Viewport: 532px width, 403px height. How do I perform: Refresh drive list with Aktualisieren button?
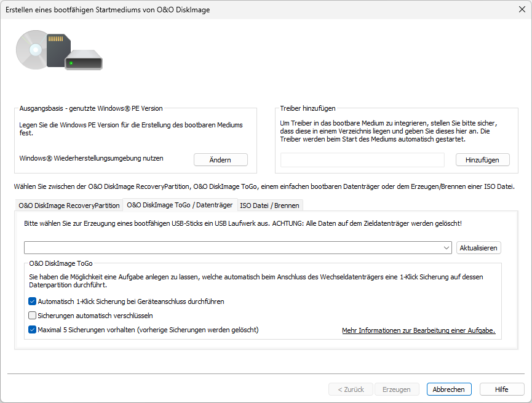[x=478, y=247]
